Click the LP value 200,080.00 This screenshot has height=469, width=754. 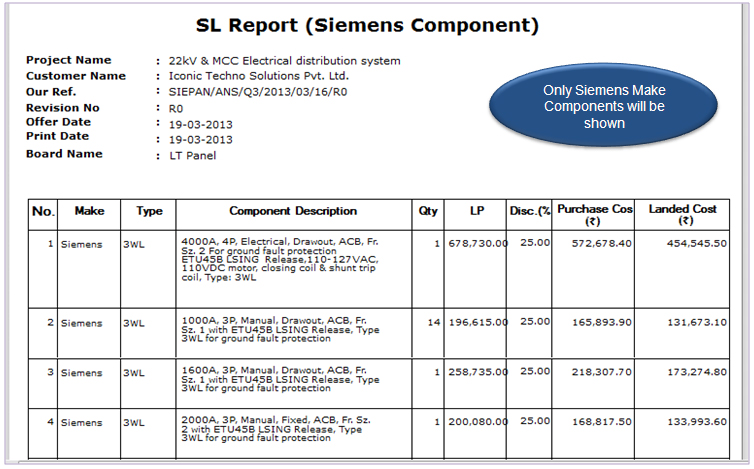tap(478, 422)
